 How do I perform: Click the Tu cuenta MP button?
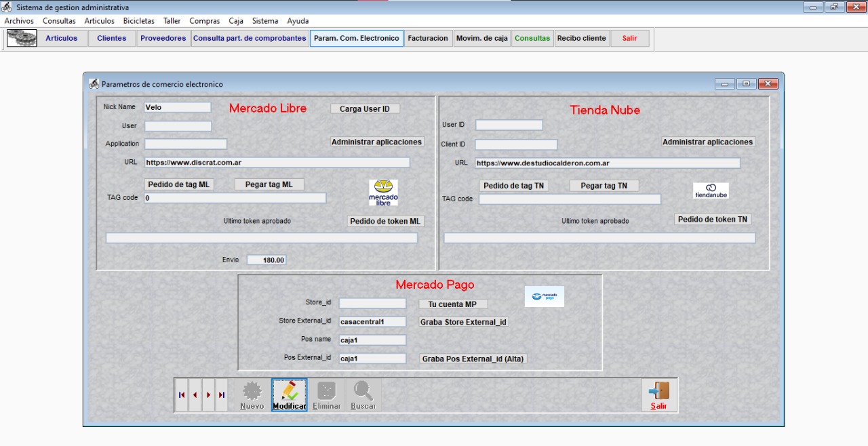[x=453, y=304]
